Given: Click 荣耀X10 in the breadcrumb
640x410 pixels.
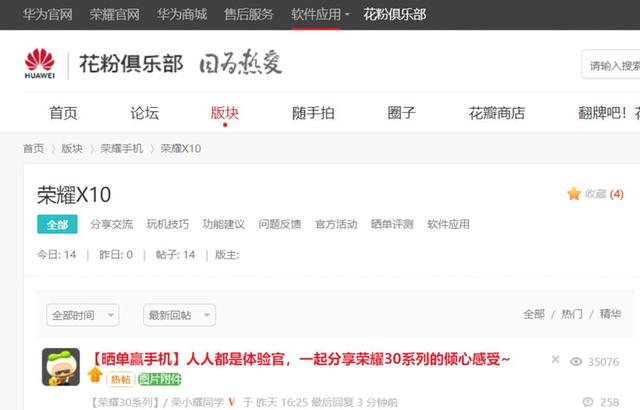Looking at the screenshot, I should point(181,148).
